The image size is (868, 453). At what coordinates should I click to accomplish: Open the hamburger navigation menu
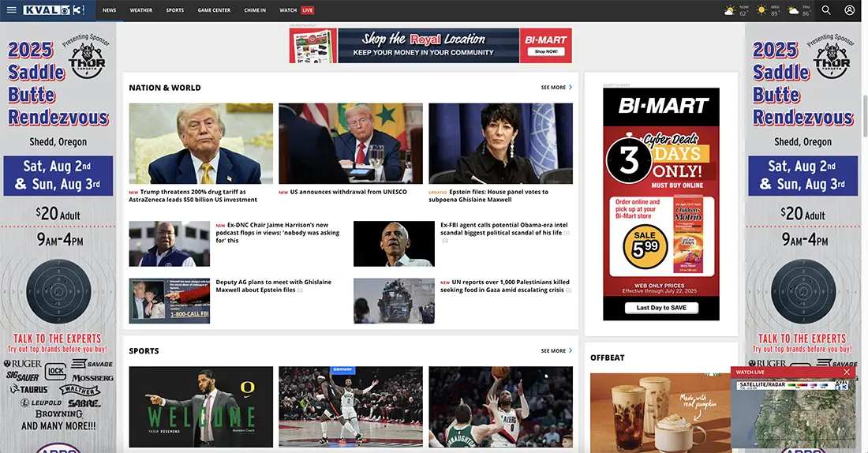11,10
